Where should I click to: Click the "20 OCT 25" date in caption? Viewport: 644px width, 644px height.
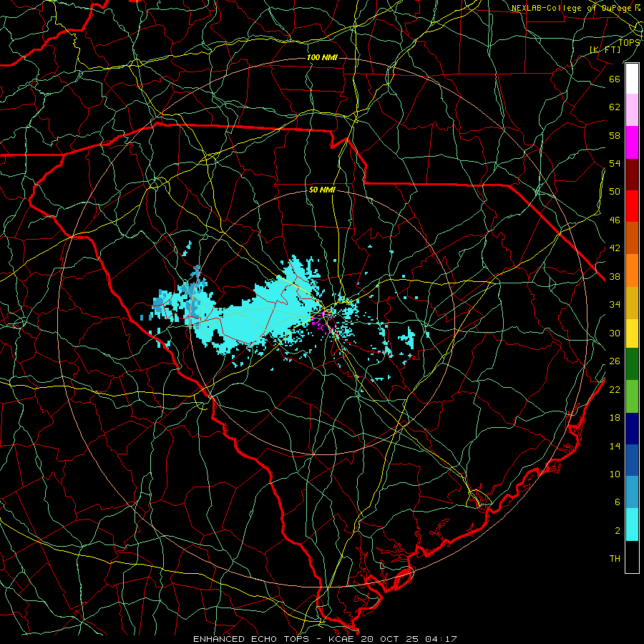point(389,639)
